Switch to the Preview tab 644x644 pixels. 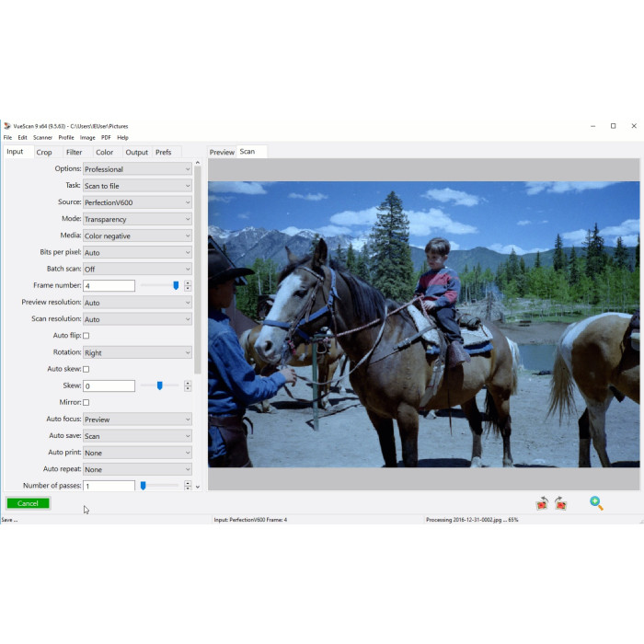pyautogui.click(x=222, y=153)
